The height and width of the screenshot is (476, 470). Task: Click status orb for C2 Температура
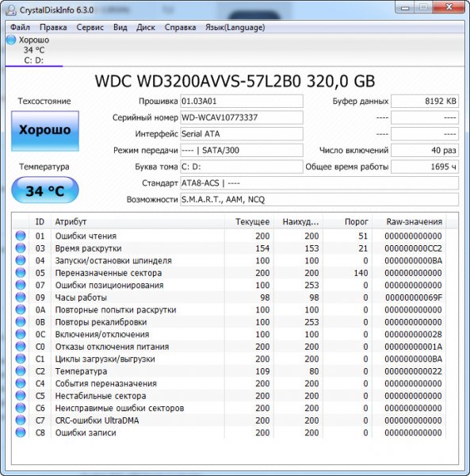click(21, 371)
